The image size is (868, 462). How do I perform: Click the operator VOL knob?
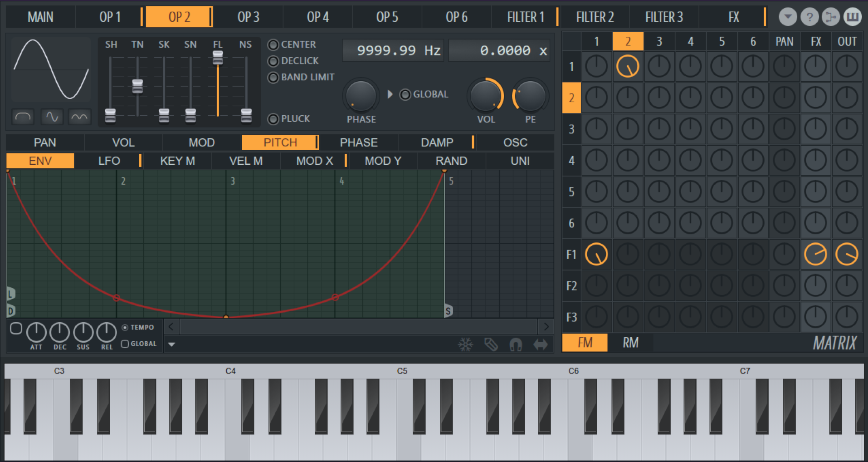(x=486, y=96)
